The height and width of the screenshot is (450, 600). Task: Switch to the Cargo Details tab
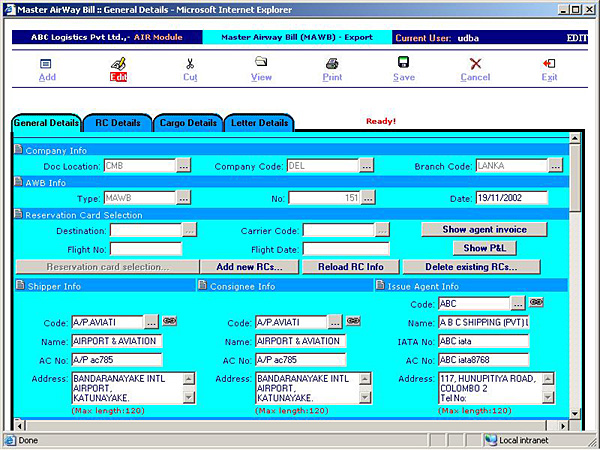coord(188,123)
